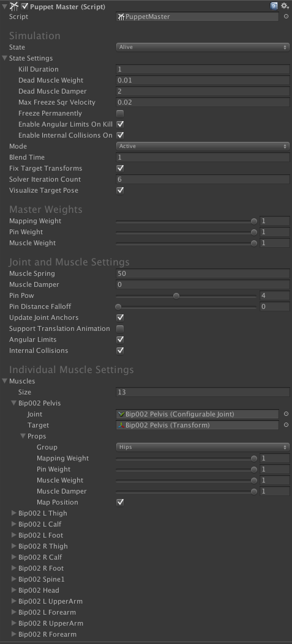Click the object picker circle beside Script field
This screenshot has height=644, width=292.
point(286,17)
